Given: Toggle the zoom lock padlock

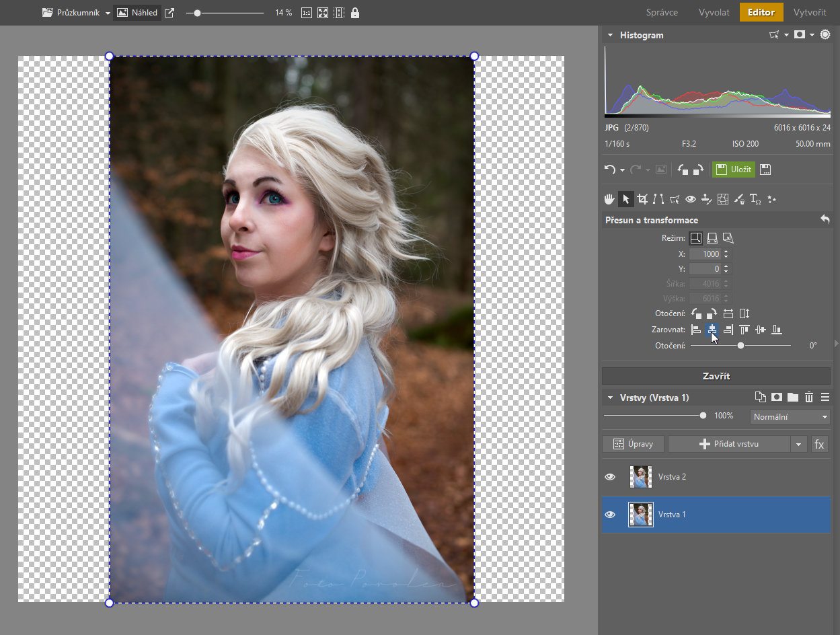Looking at the screenshot, I should [355, 13].
